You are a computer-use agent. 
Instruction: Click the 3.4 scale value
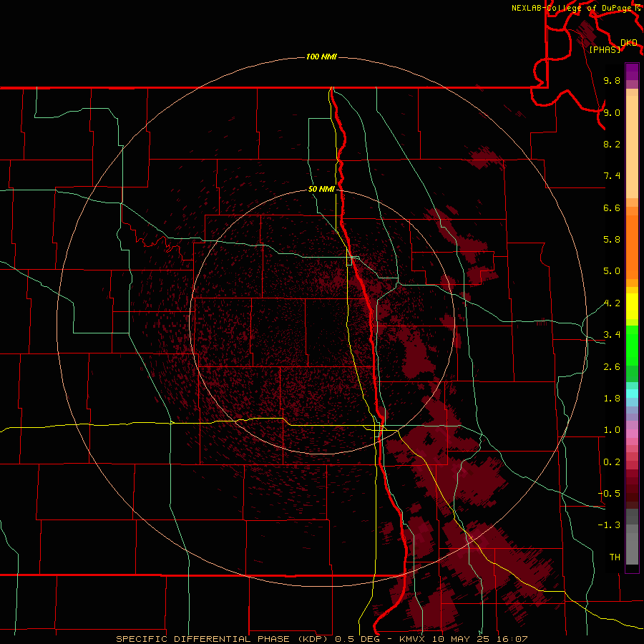point(612,335)
